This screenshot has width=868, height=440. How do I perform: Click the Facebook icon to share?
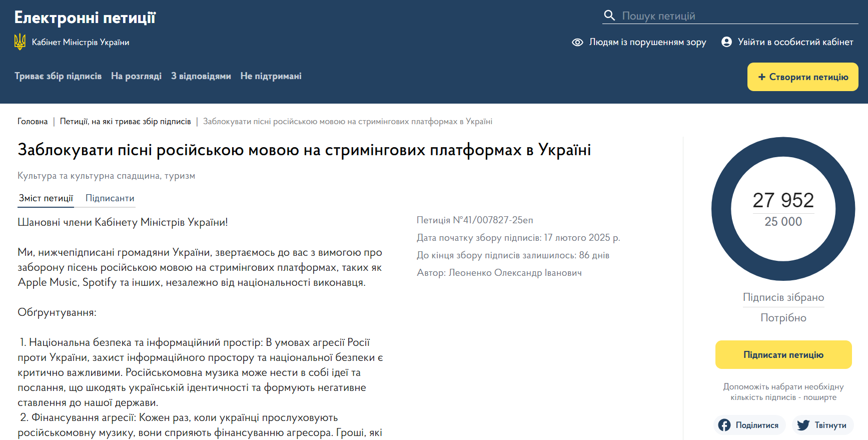point(724,425)
